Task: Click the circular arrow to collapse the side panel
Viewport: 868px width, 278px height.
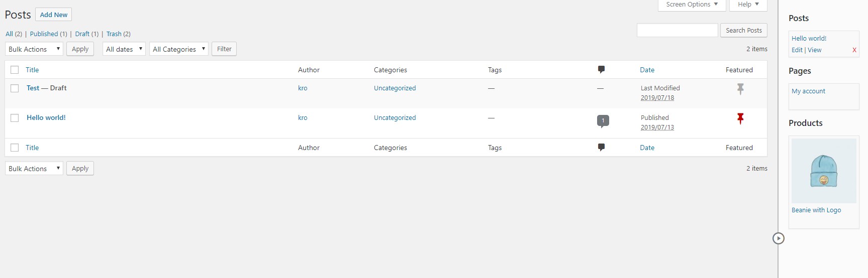Action: [x=778, y=238]
